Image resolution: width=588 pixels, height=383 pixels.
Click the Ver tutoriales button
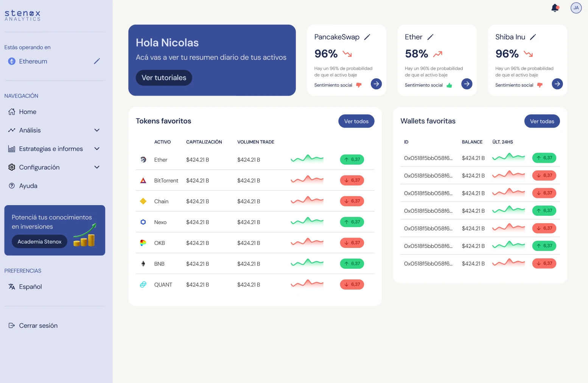click(x=164, y=78)
